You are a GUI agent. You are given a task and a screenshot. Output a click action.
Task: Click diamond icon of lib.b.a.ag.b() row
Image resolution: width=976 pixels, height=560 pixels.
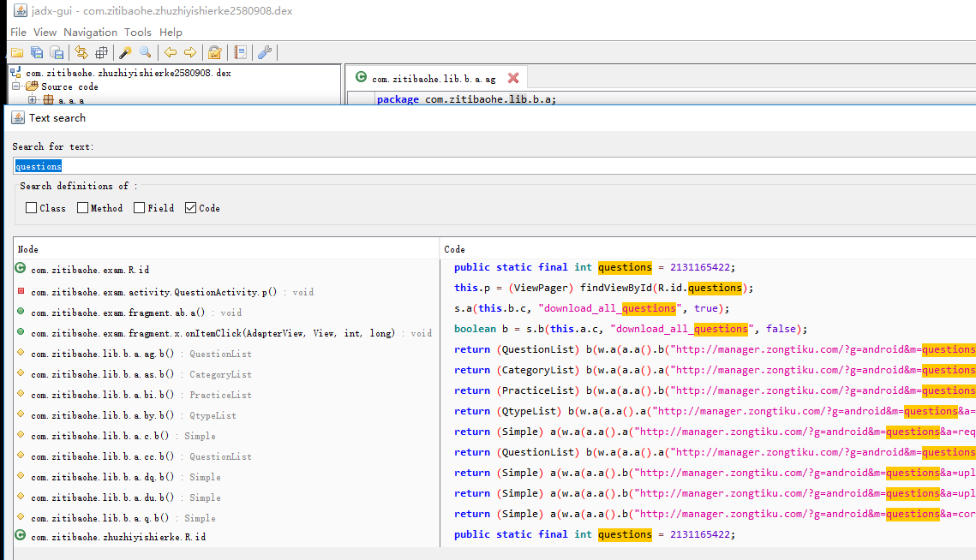tap(21, 352)
